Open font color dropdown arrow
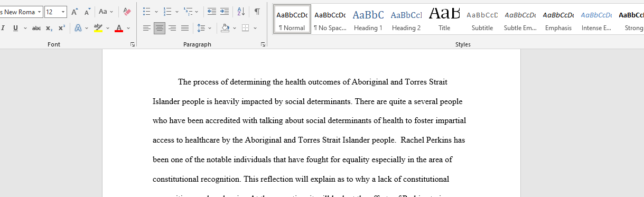This screenshot has height=197, width=644. 129,28
